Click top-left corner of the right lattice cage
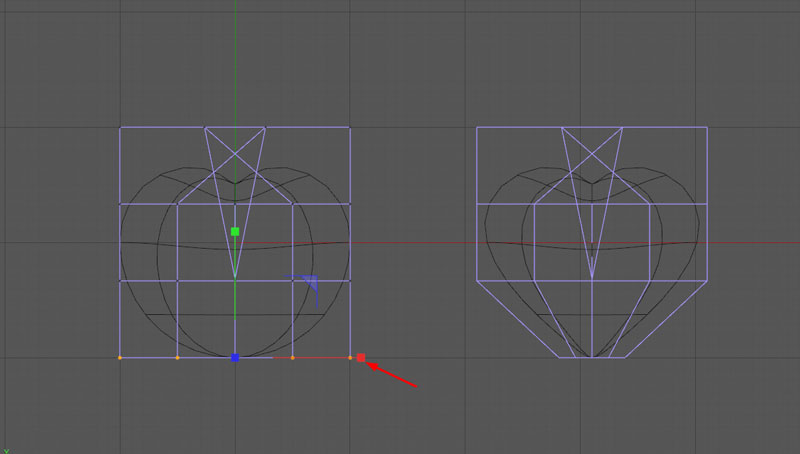This screenshot has width=800, height=454. 477,127
